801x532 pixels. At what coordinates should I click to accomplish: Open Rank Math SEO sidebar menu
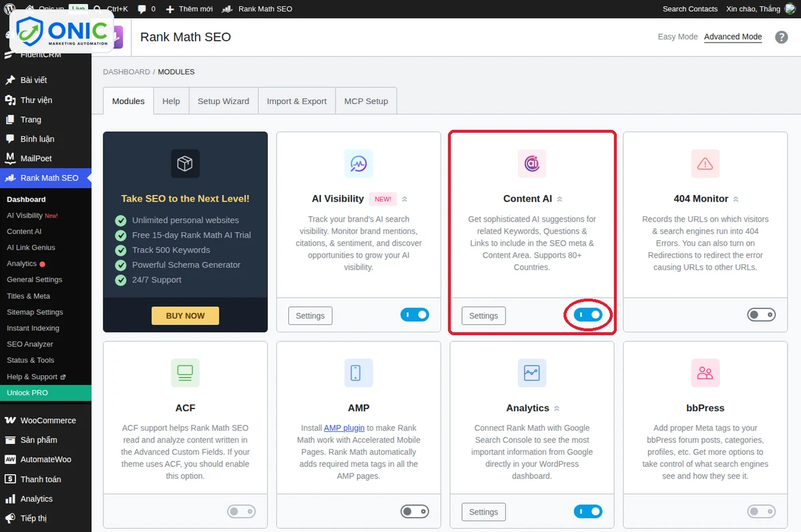pyautogui.click(x=45, y=178)
